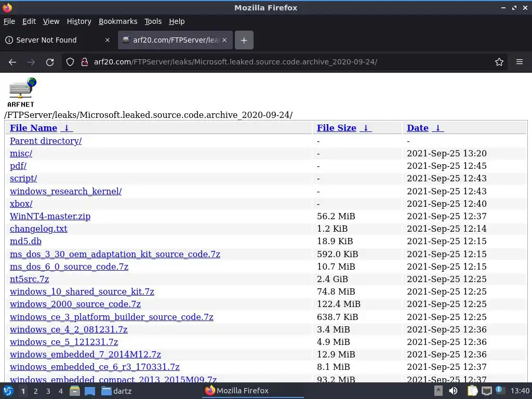Sort listing by Date header
This screenshot has width=532, height=399.
[x=418, y=128]
